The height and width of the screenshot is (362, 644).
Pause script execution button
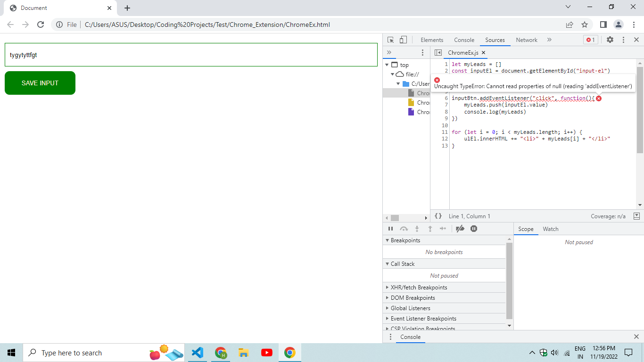click(x=390, y=229)
